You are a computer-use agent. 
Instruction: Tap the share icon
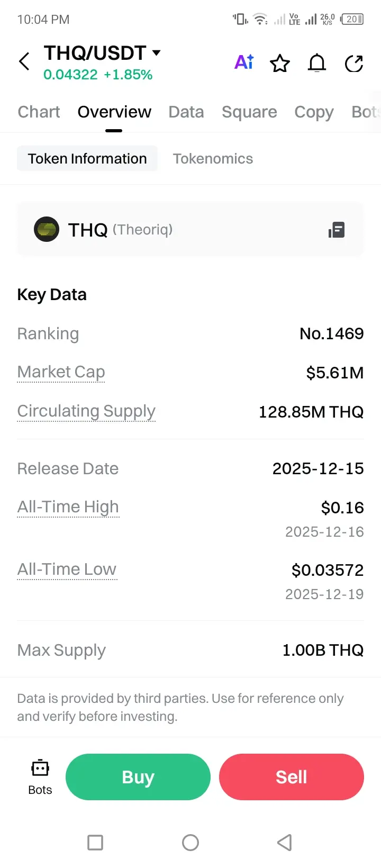pos(353,64)
